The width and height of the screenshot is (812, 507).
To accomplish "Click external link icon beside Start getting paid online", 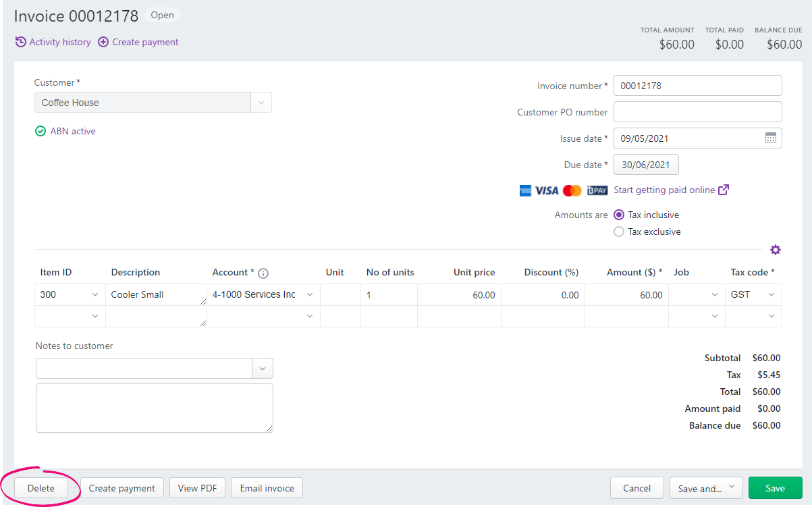I will pyautogui.click(x=724, y=190).
